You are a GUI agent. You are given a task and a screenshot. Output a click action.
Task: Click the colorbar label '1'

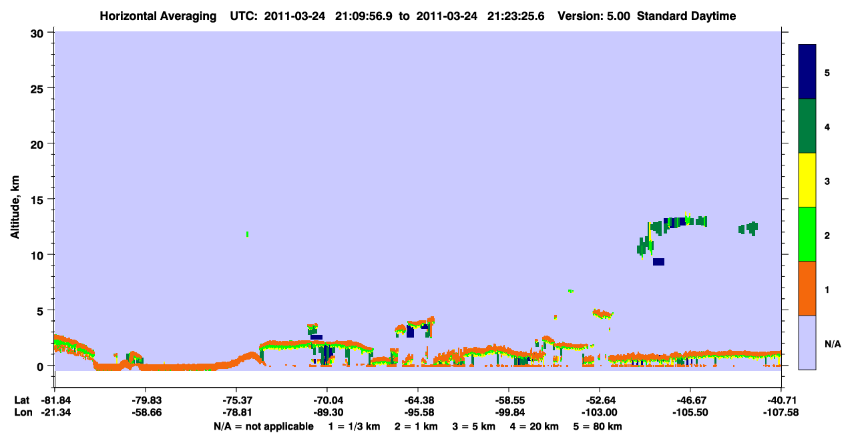coord(827,289)
